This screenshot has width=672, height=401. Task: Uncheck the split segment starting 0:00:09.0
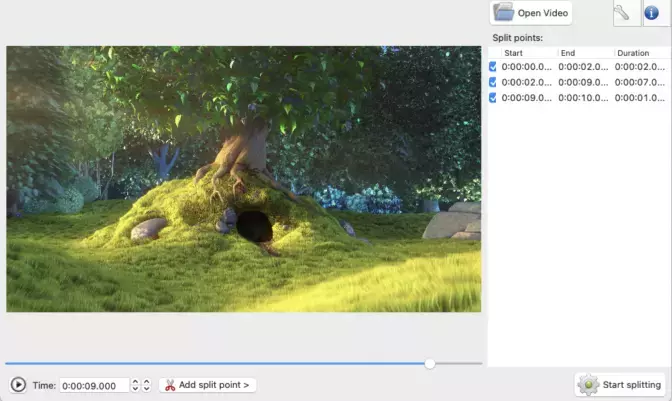pyautogui.click(x=492, y=98)
